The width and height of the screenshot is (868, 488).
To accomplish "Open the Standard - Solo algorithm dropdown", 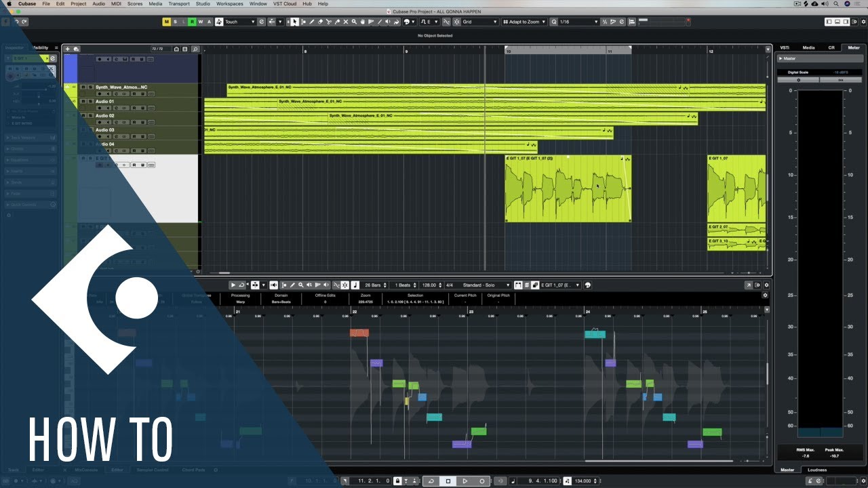I will pos(486,285).
